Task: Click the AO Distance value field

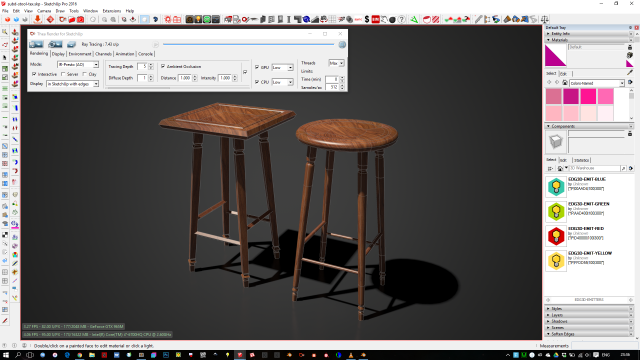Action: [x=185, y=78]
